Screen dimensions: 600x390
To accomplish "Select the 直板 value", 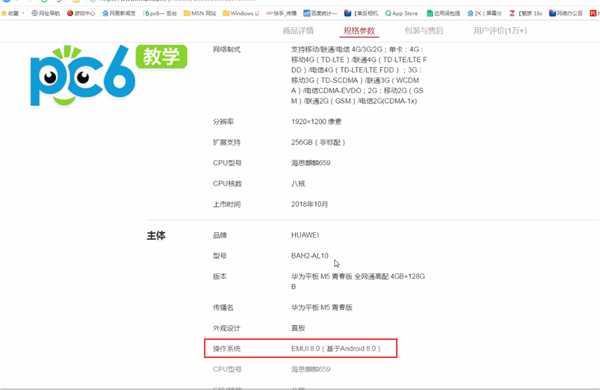I will tap(298, 328).
